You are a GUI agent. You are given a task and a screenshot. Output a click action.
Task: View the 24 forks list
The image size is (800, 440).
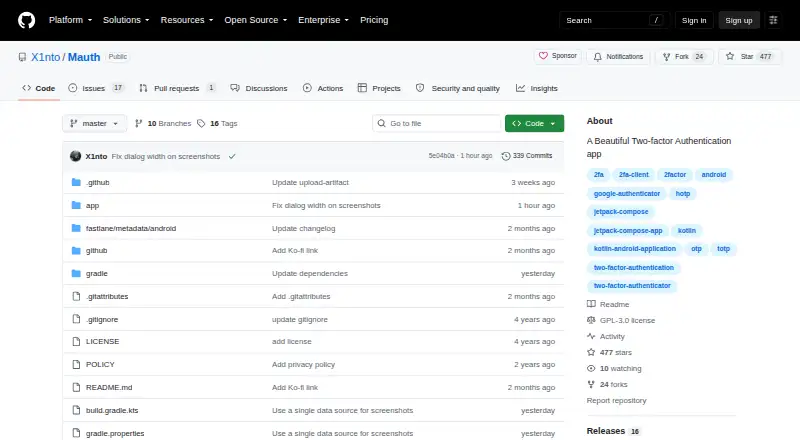tap(607, 384)
